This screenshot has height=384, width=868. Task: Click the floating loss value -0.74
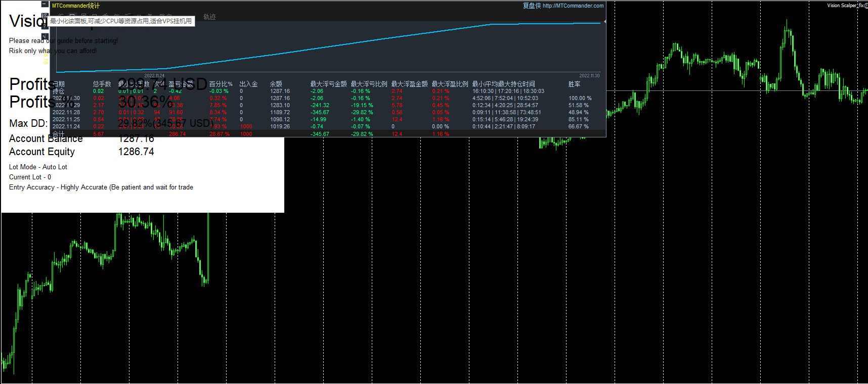(x=317, y=126)
